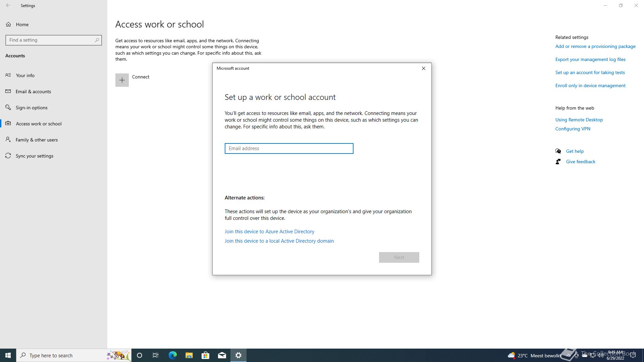Click the Meet Now tray icon
Viewport: 644px width, 362px height.
(x=576, y=355)
